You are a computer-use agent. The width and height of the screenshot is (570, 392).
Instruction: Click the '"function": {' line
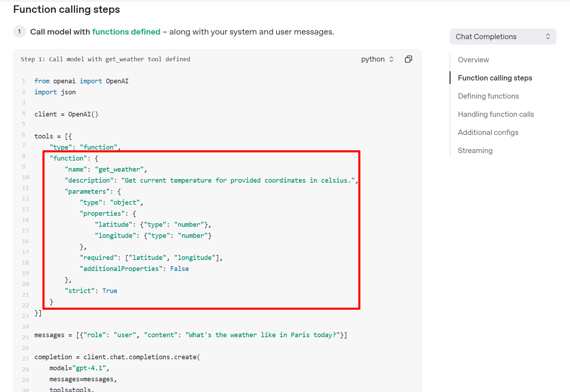tap(74, 158)
